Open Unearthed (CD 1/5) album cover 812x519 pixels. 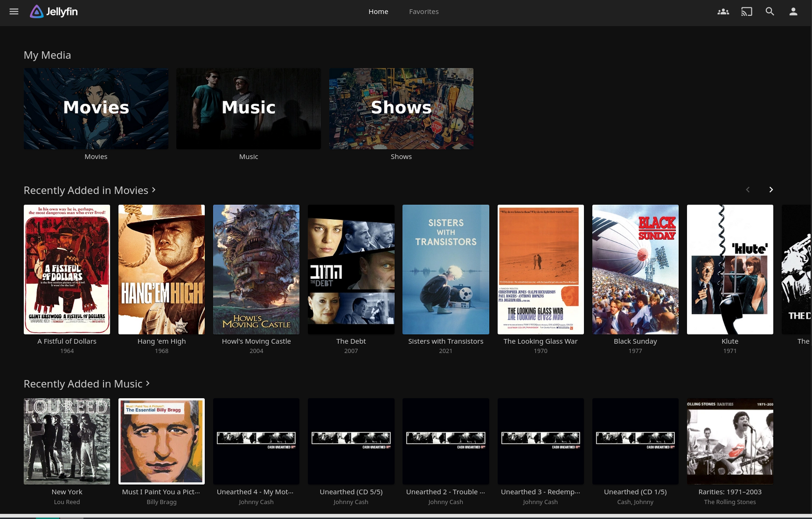pos(635,441)
